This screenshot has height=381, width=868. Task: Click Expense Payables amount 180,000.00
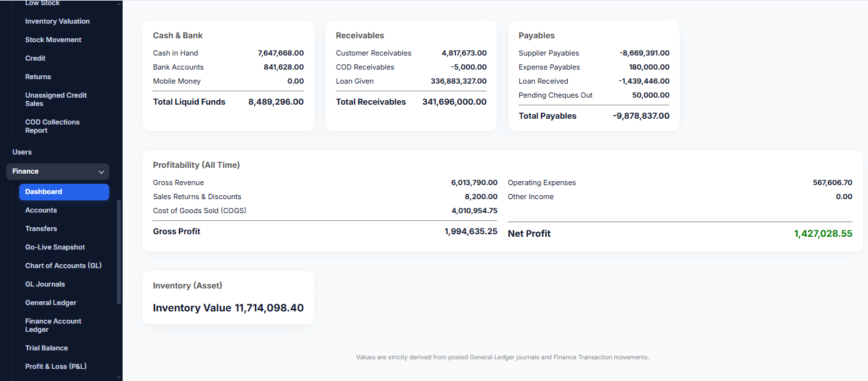(x=649, y=67)
